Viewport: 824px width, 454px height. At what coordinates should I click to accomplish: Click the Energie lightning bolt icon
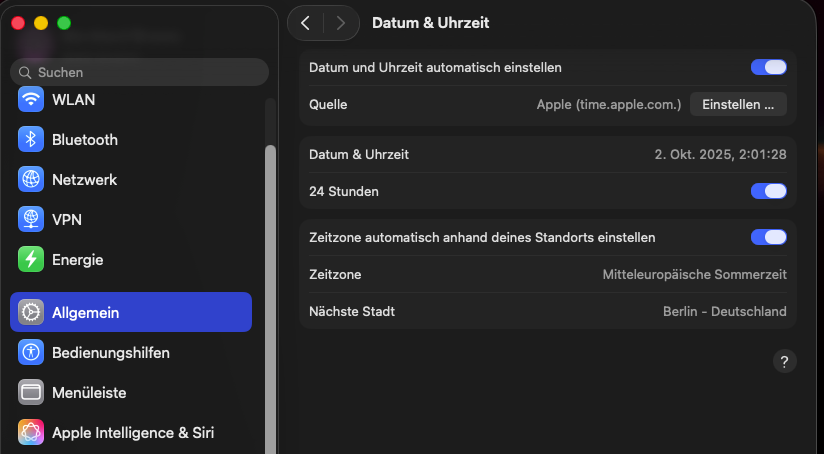[31, 260]
